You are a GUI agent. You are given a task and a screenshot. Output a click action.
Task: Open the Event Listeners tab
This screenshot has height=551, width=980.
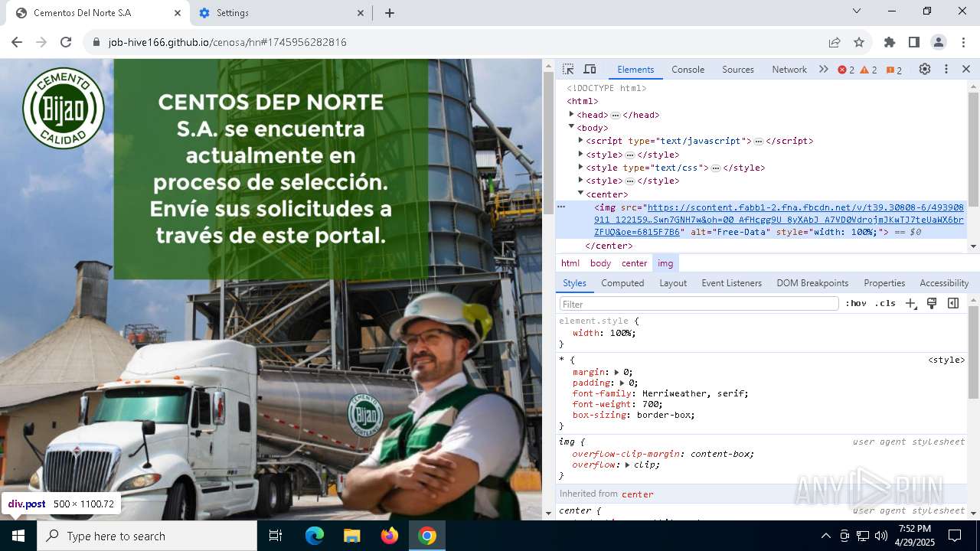pos(731,282)
